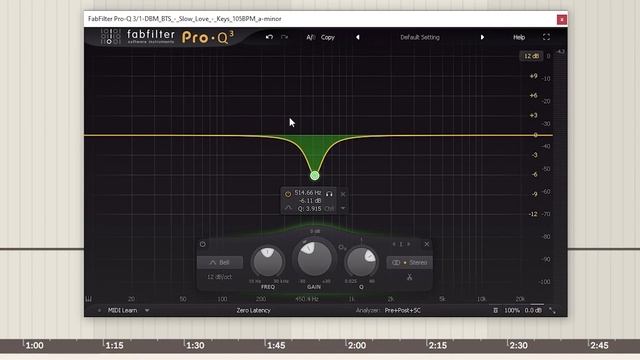Open the Stereo placement dropdown
This screenshot has width=640, height=360.
409,262
